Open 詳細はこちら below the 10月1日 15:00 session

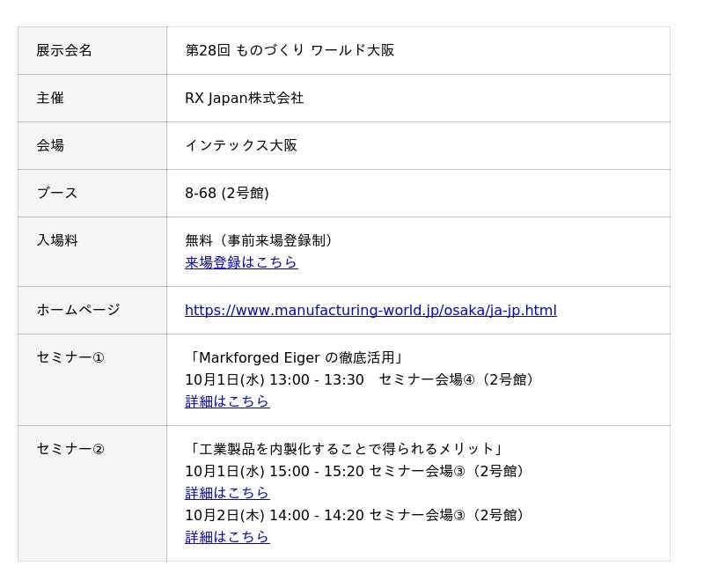[x=226, y=493]
